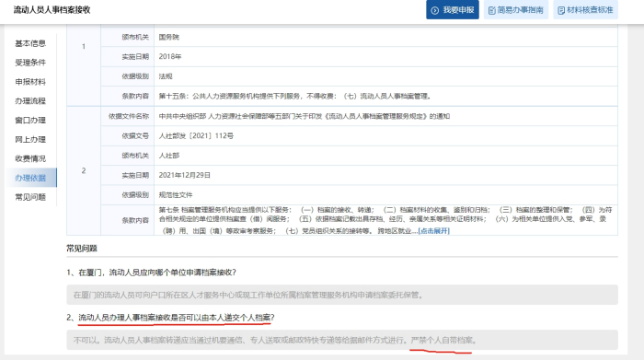Image resolution: width=644 pixels, height=360 pixels.
Task: Click page title 流动人员人事档案接收
Action: click(52, 10)
